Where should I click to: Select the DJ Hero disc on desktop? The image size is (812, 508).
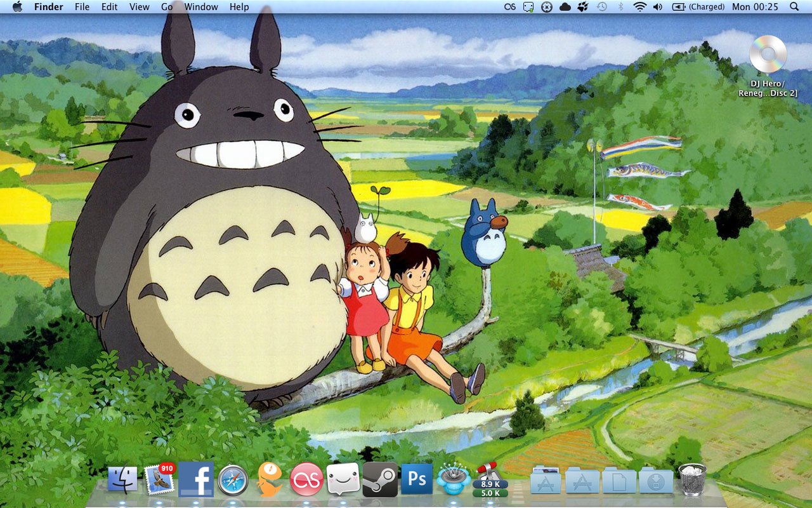pos(768,56)
